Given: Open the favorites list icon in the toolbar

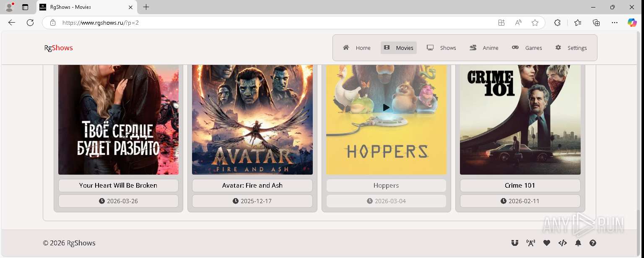Looking at the screenshot, I should click(x=578, y=23).
